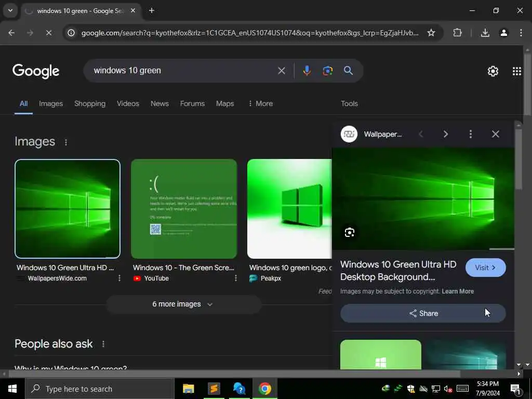532x399 pixels.
Task: Open the touch keyboard tray icon
Action: click(462, 389)
